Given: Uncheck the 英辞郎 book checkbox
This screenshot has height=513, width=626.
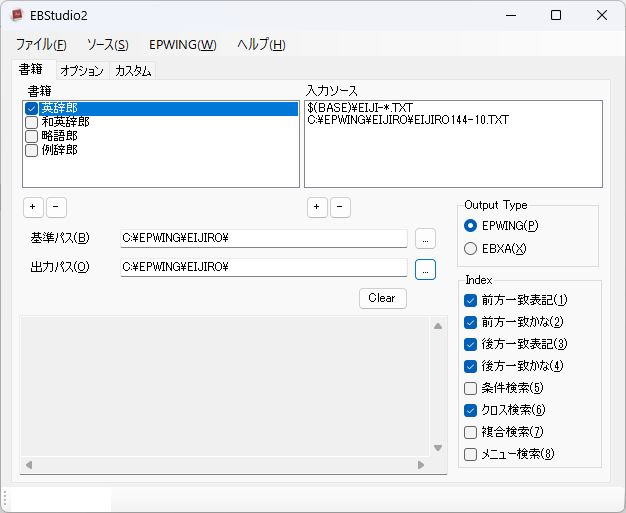Looking at the screenshot, I should pos(32,109).
